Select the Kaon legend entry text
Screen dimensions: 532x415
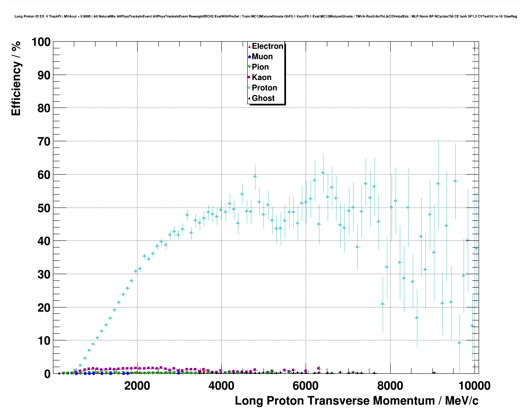(x=261, y=77)
